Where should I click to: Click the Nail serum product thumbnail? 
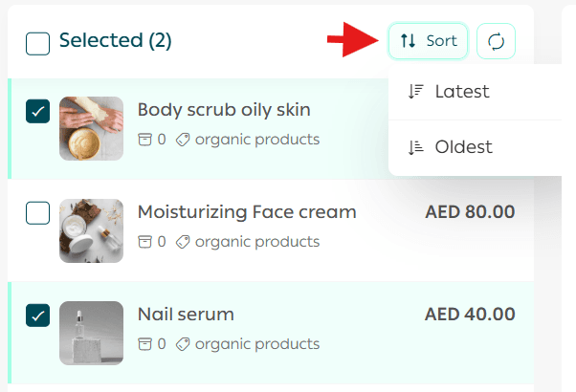tap(91, 333)
